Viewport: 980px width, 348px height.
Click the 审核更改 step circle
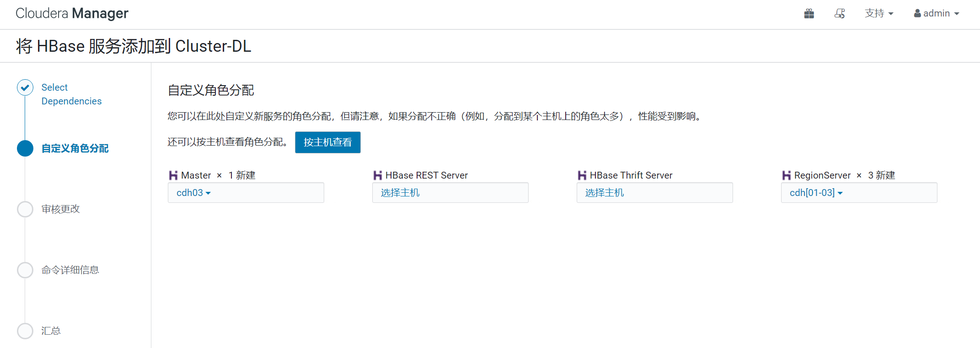(25, 209)
